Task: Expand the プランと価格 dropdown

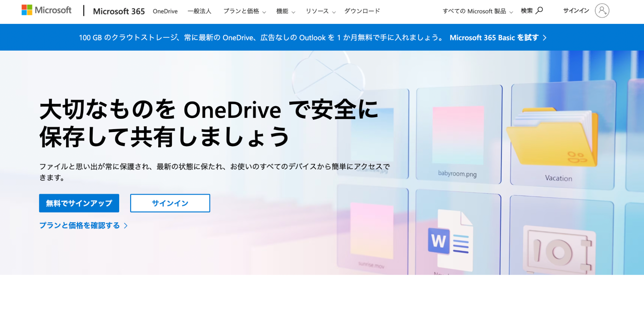Action: click(242, 11)
